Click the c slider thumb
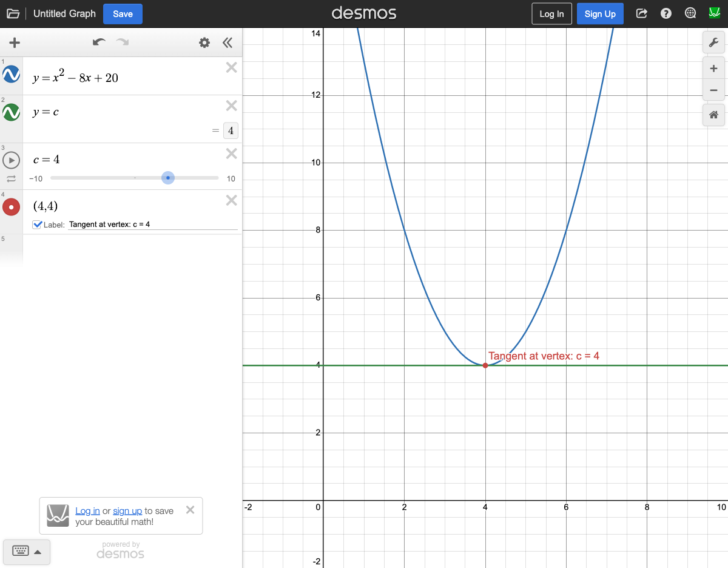 168,178
